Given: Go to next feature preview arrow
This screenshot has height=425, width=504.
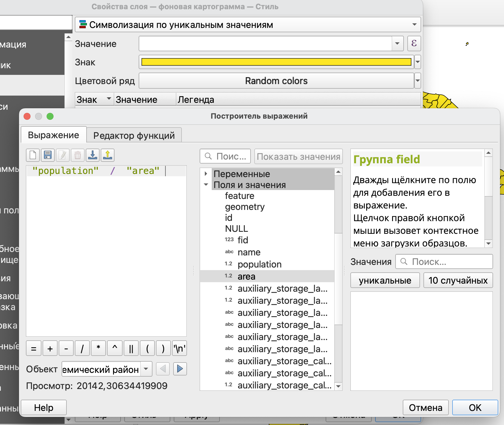Looking at the screenshot, I should tap(180, 369).
